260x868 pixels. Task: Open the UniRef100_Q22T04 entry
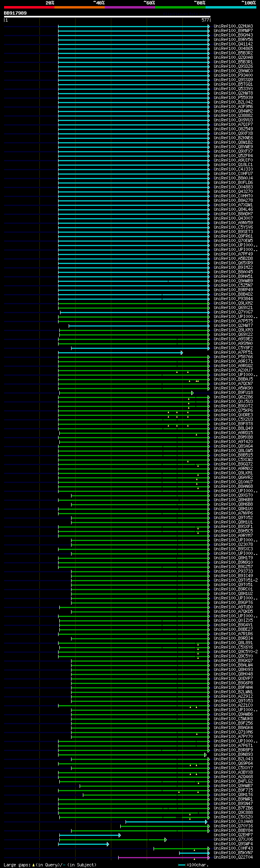[233, 857]
